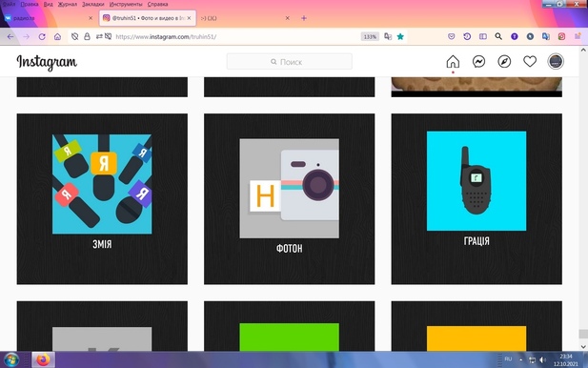Open the partially visible cookie photo post
The image size is (588, 368).
click(x=476, y=87)
